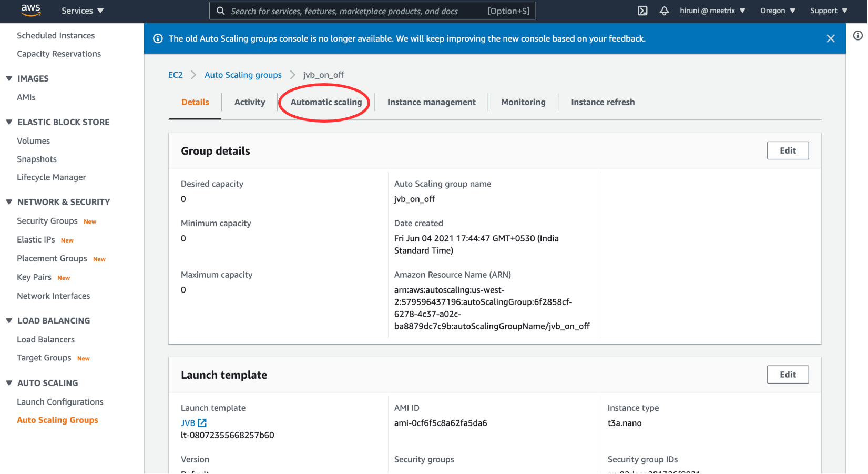Screen dimensions: 868x474
Task: Go to Auto Scaling groups breadcrumb link
Action: (243, 75)
